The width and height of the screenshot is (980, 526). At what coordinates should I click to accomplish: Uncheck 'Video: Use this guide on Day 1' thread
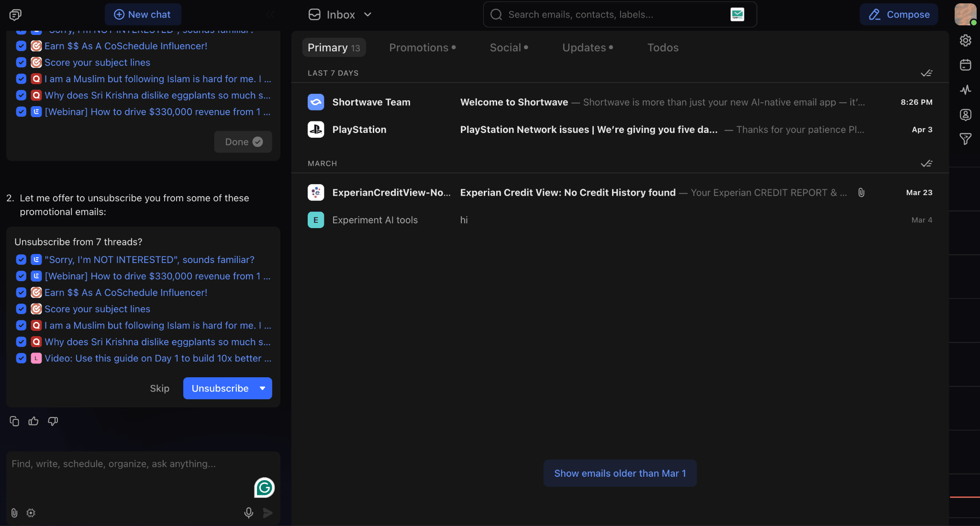coord(21,358)
